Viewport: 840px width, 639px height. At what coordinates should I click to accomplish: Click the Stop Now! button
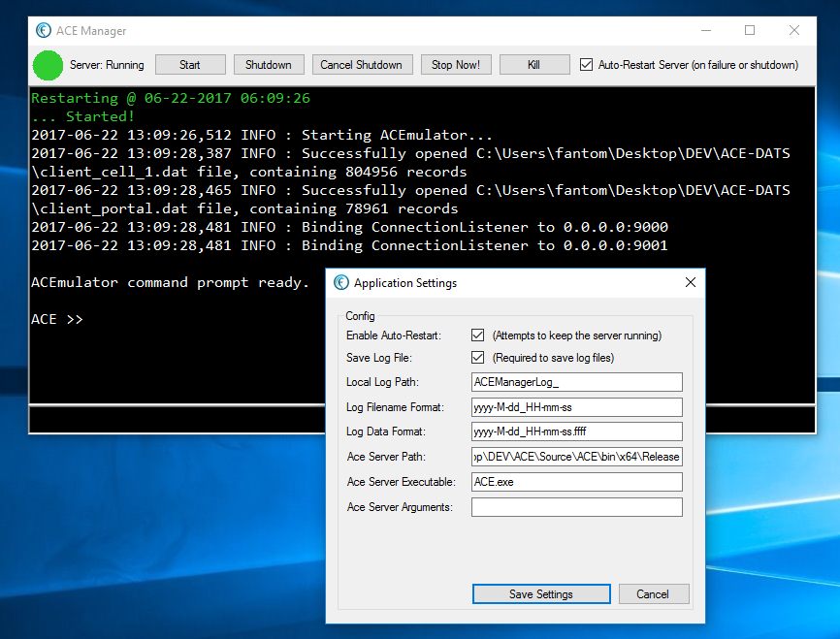coord(456,65)
